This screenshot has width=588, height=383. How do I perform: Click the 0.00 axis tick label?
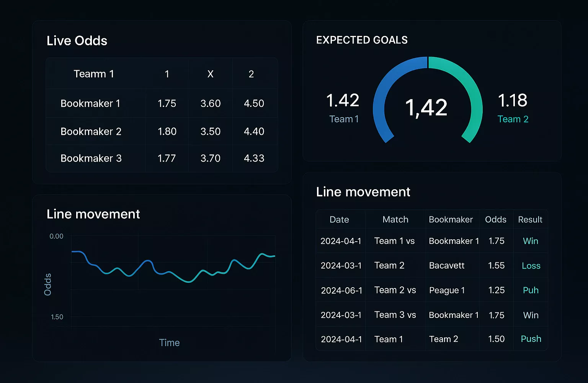click(56, 236)
